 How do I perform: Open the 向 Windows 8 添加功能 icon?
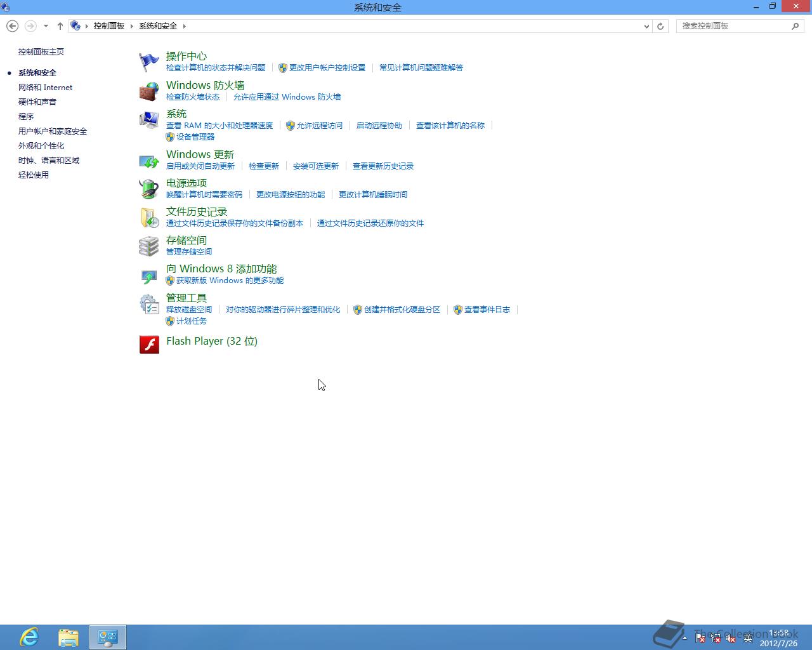tap(149, 275)
